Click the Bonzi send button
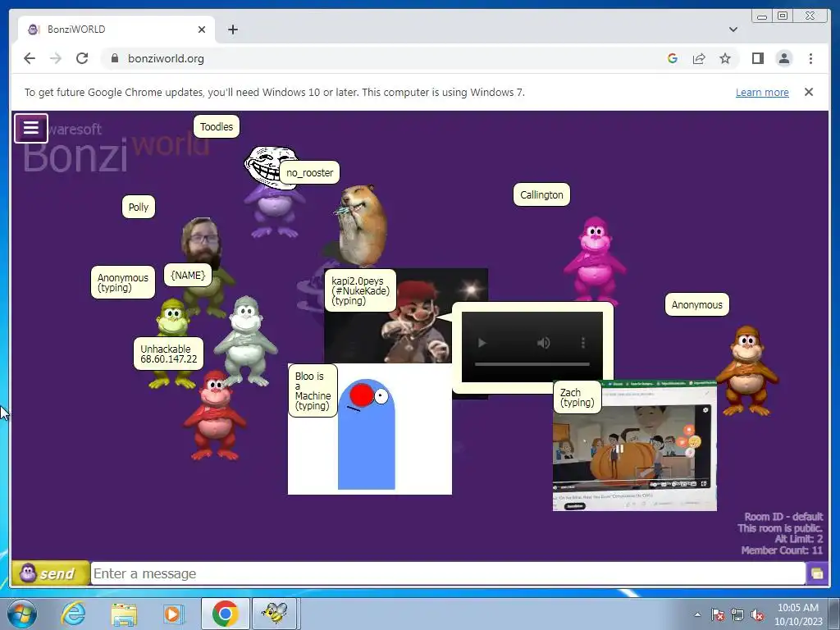Image resolution: width=840 pixels, height=630 pixels. 50,573
